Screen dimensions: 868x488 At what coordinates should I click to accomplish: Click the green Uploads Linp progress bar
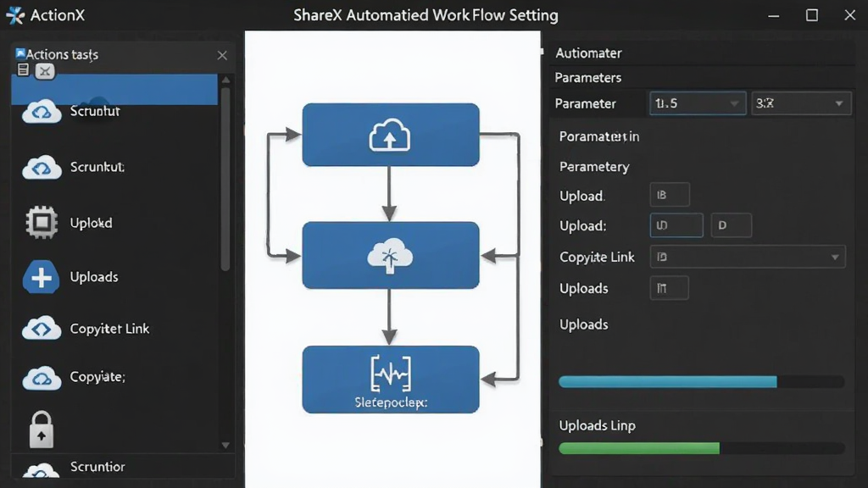pos(701,448)
